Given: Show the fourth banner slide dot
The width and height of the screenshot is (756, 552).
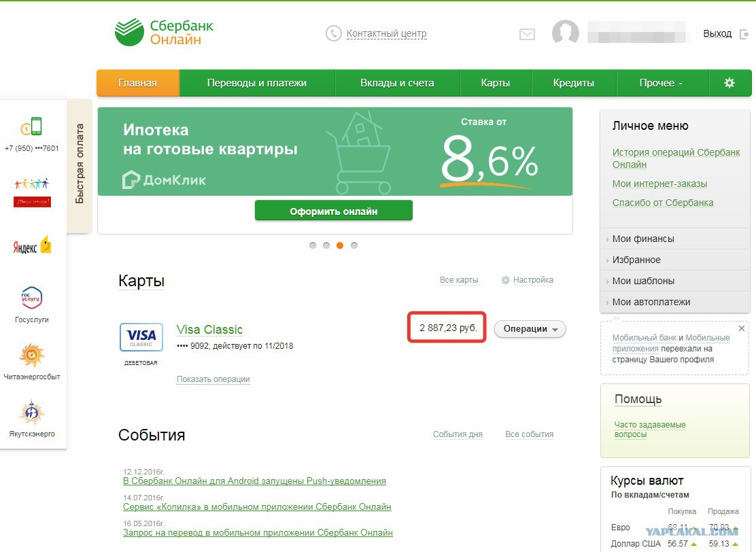Looking at the screenshot, I should (x=354, y=245).
